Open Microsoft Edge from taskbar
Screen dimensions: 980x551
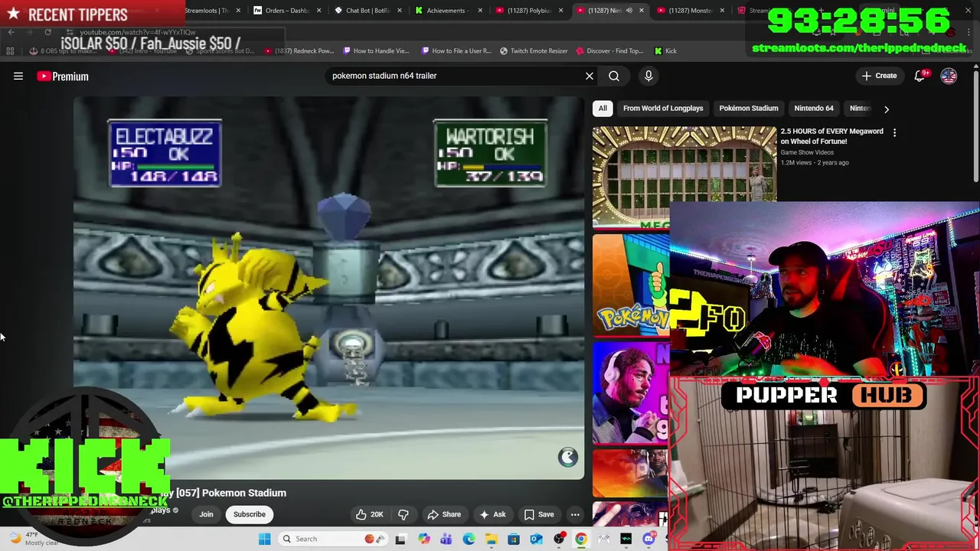point(469,539)
